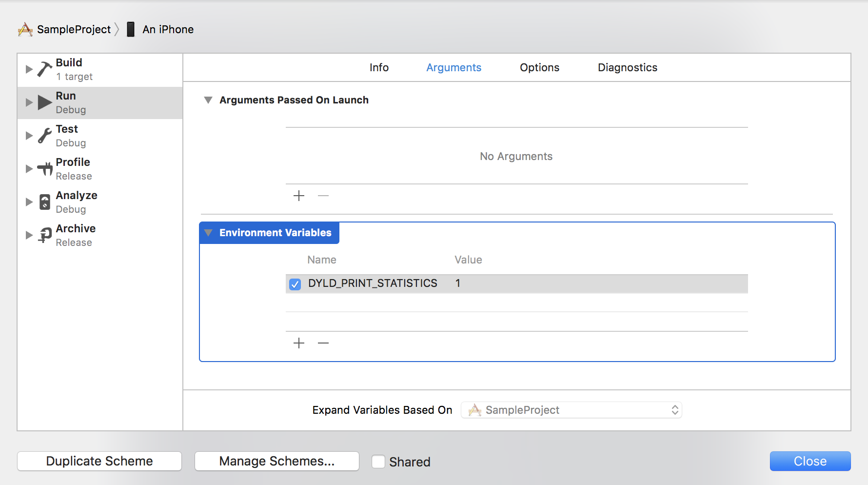Image resolution: width=868 pixels, height=485 pixels.
Task: Add a new environment variable with plus button
Action: 298,343
